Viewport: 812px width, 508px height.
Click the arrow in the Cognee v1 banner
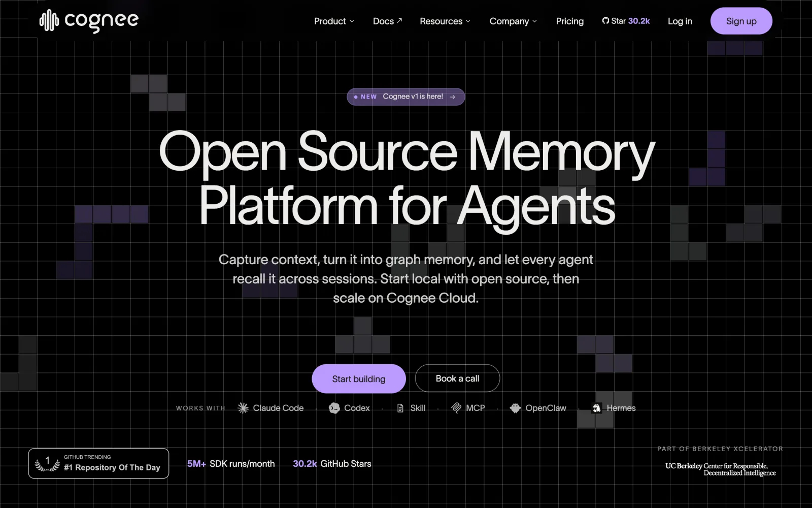coord(453,97)
